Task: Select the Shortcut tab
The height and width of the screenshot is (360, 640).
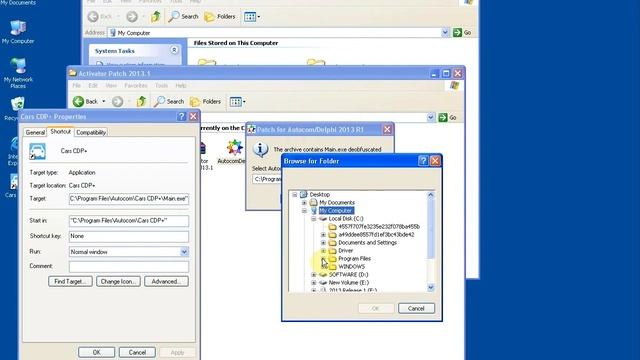Action: (x=60, y=131)
